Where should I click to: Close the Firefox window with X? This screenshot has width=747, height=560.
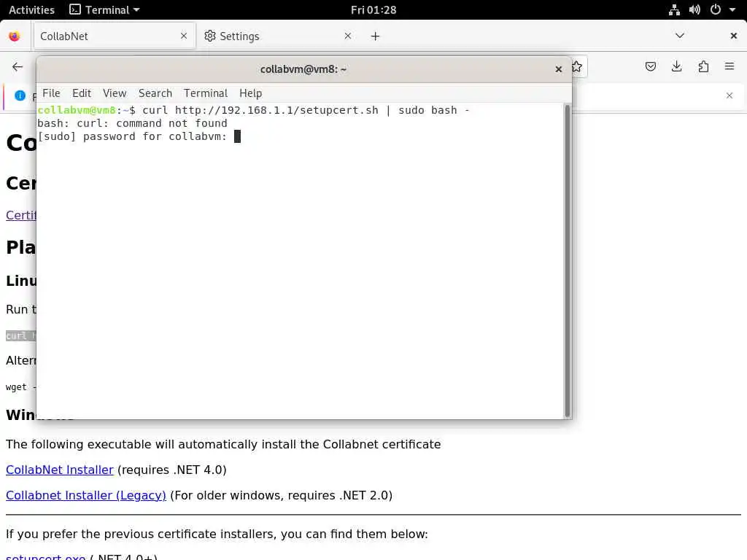point(734,36)
